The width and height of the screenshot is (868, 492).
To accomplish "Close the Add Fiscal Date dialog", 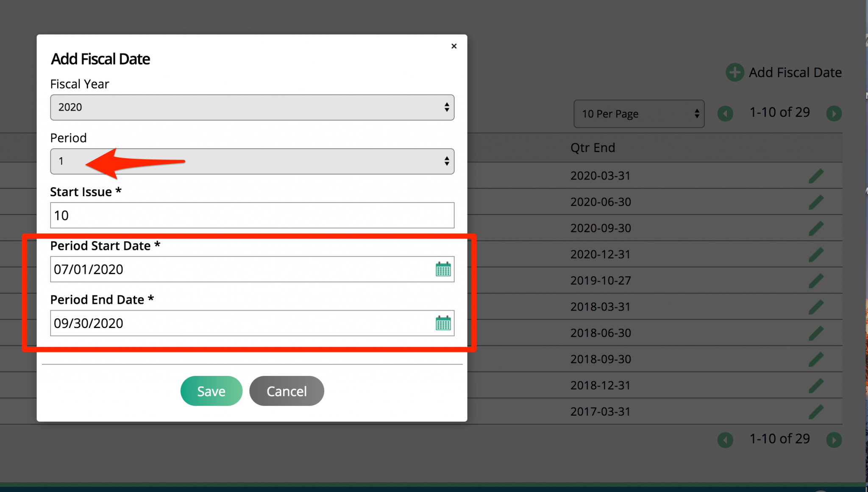I will click(x=454, y=46).
